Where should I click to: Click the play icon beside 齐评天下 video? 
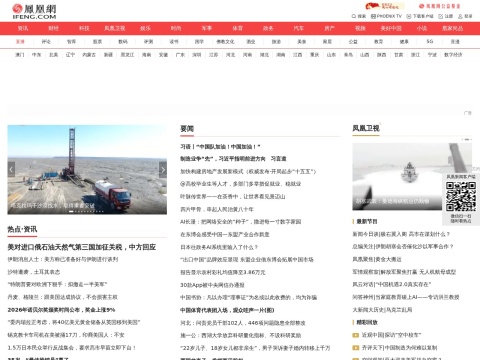[356, 348]
